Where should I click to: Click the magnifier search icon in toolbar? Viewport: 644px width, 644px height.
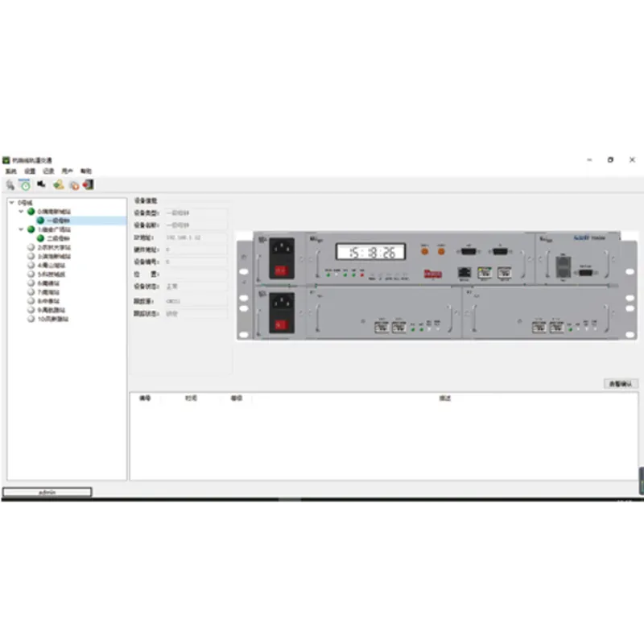pyautogui.click(x=10, y=184)
